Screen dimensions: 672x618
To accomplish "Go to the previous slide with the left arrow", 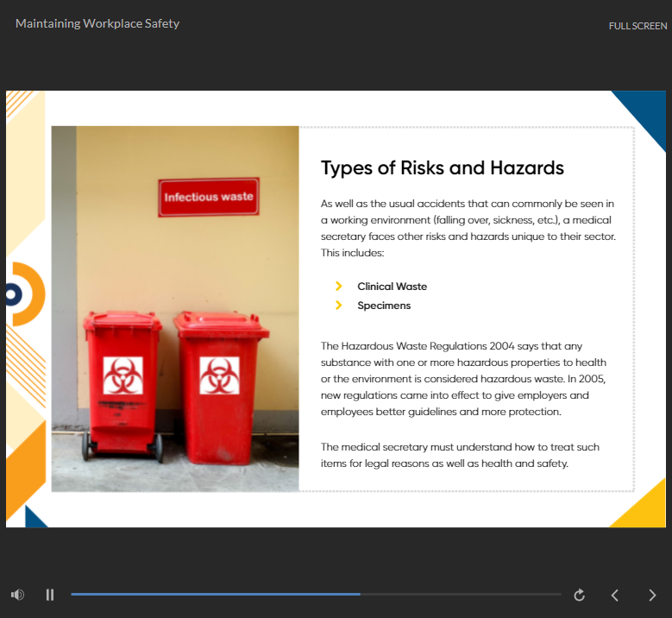I will click(x=615, y=595).
